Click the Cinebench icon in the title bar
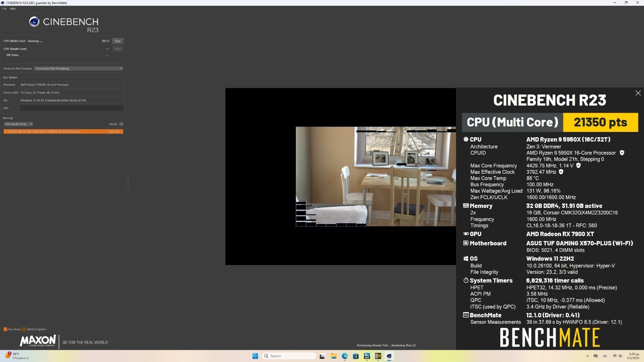 tap(3, 3)
